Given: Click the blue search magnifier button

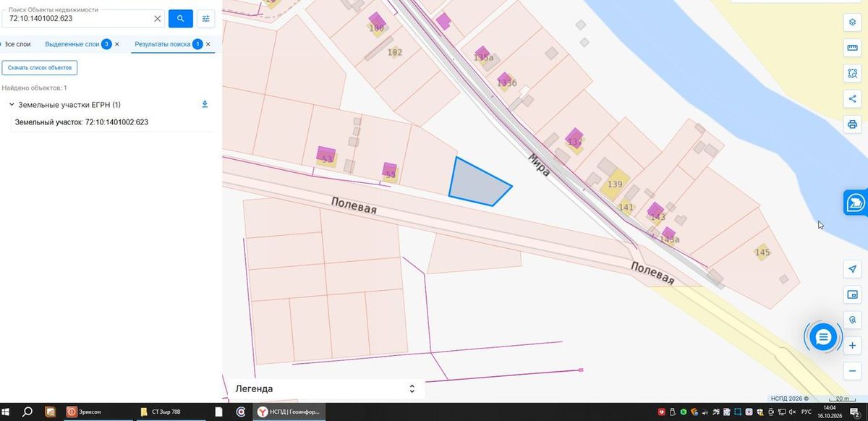Looking at the screenshot, I should [180, 18].
